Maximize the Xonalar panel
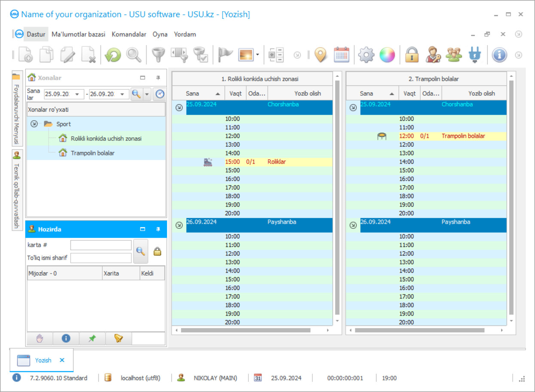Image resolution: width=535 pixels, height=392 pixels. (143, 78)
